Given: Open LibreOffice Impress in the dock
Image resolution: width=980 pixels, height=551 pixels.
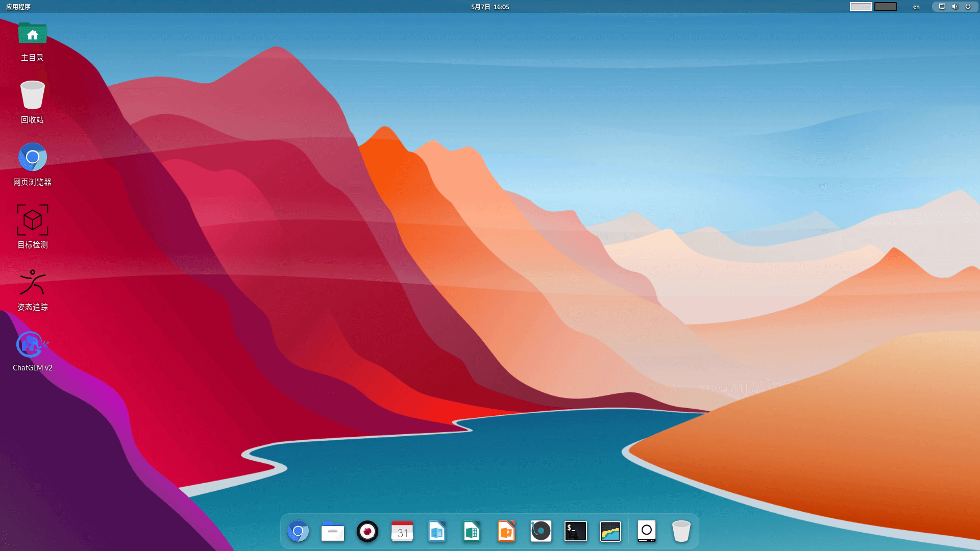Looking at the screenshot, I should click(x=506, y=531).
